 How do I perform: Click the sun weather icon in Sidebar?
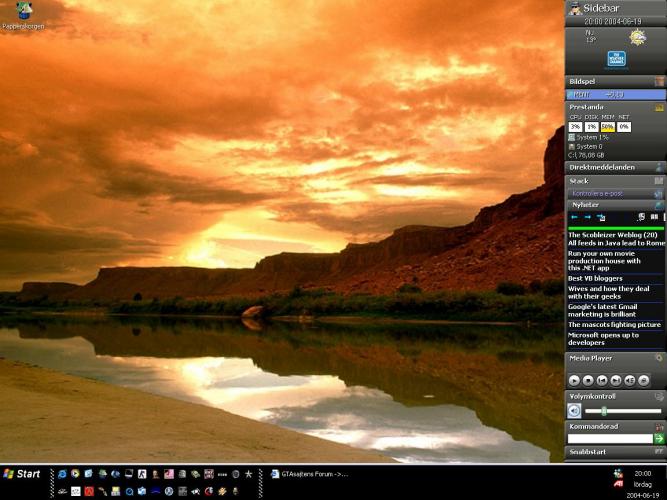(x=638, y=37)
